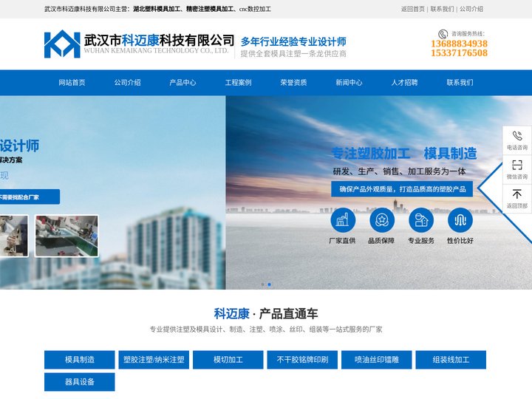Image resolution: width=532 pixels, height=399 pixels.
Task: Click the banner button 确保产品外观质量
Action: point(402,189)
